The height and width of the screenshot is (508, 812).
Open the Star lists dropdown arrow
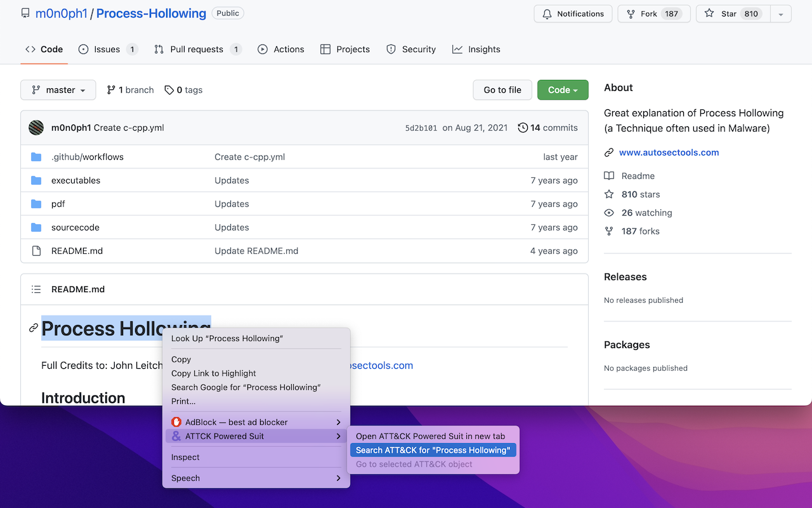pos(781,14)
